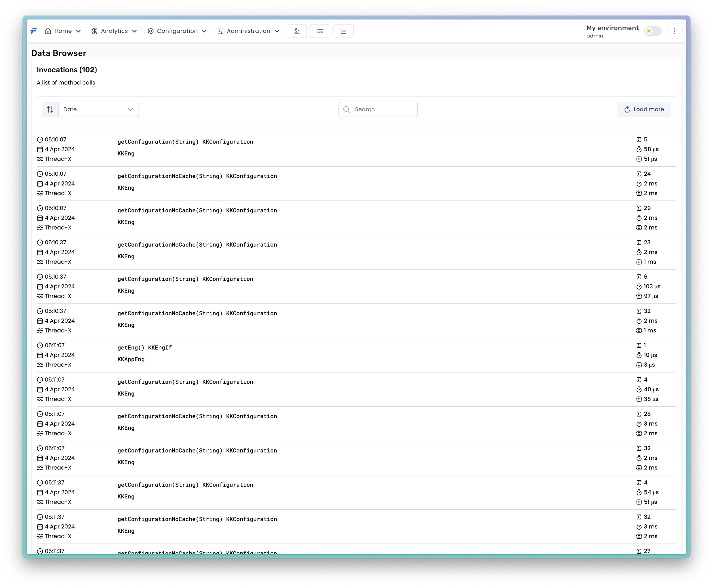Toggle sort direction arrows beside Date
This screenshot has height=588, width=713.
pyautogui.click(x=50, y=109)
